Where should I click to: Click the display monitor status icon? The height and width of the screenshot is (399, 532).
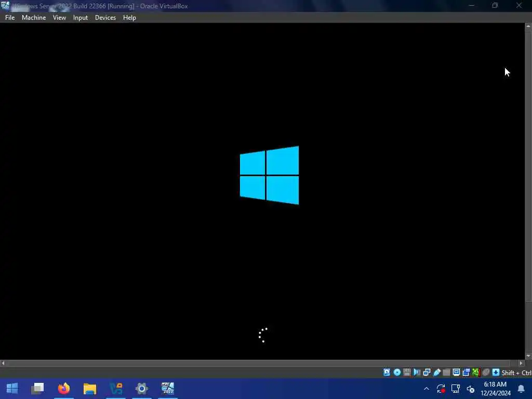(456, 373)
